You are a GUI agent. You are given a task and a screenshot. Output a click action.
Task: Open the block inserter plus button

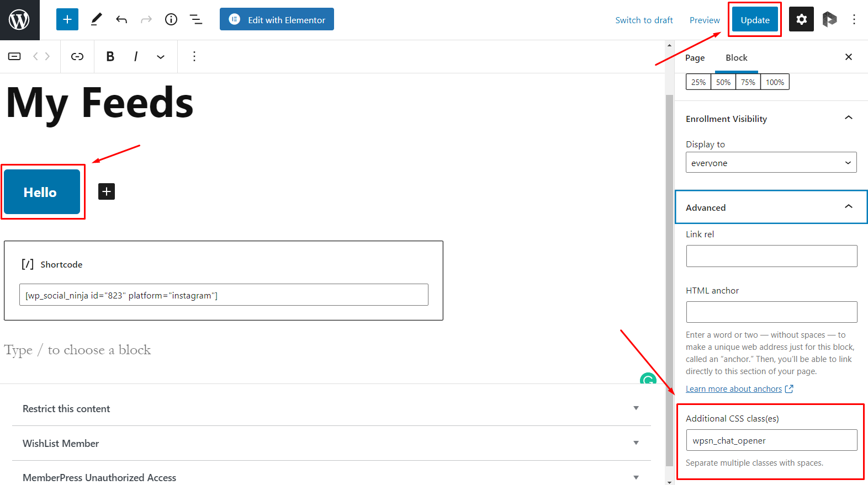67,20
